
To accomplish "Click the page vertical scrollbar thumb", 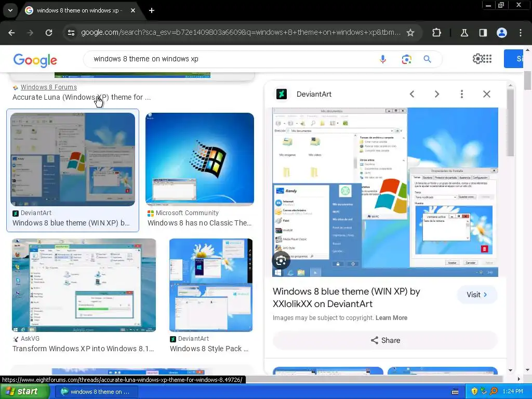I will (x=528, y=81).
